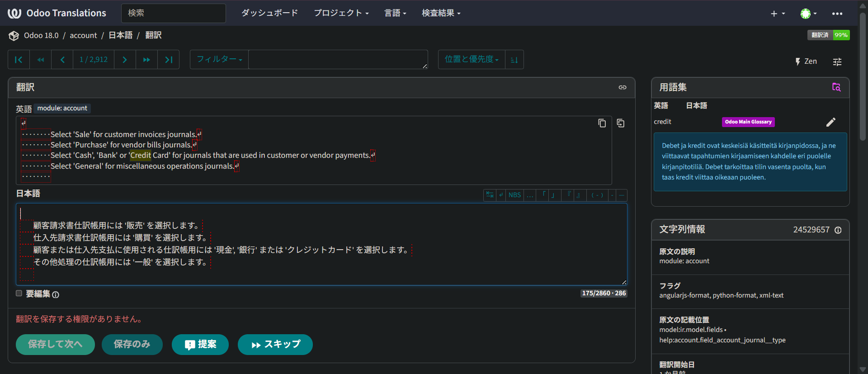Click into the 日本語 translation textarea
Viewport: 868px width, 374px height.
(322, 245)
